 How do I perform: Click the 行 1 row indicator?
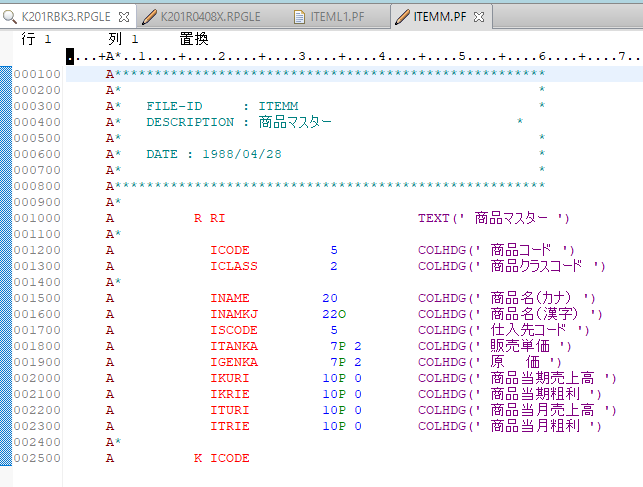coord(36,39)
